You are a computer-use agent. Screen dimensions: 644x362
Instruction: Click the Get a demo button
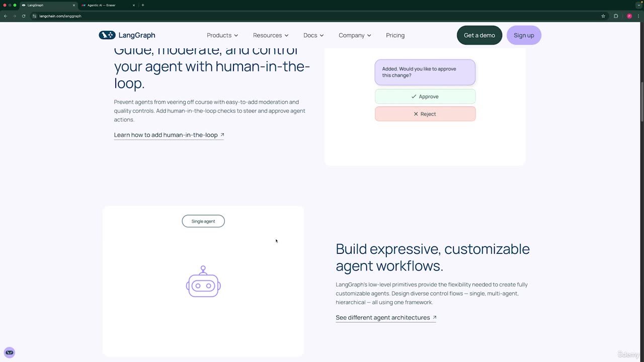coord(479,35)
